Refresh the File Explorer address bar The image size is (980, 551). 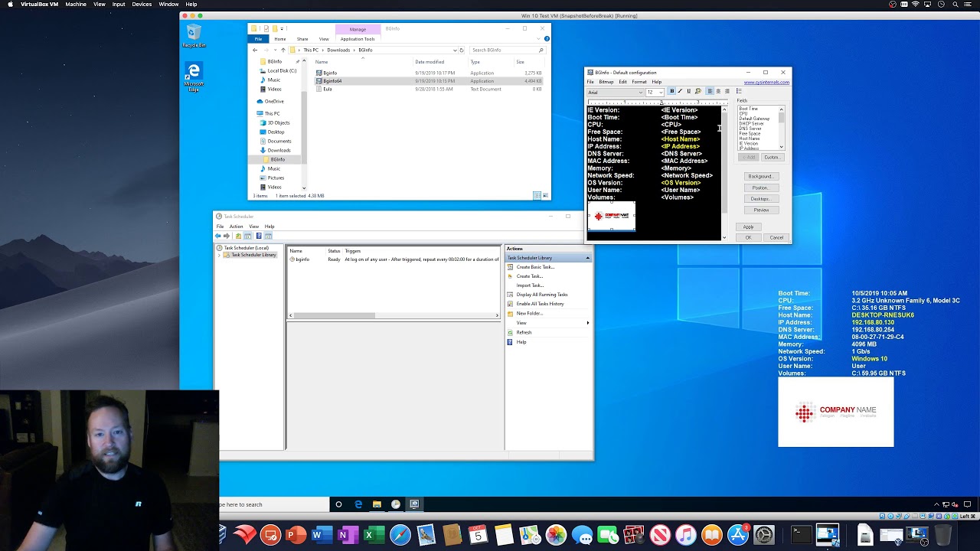(462, 50)
